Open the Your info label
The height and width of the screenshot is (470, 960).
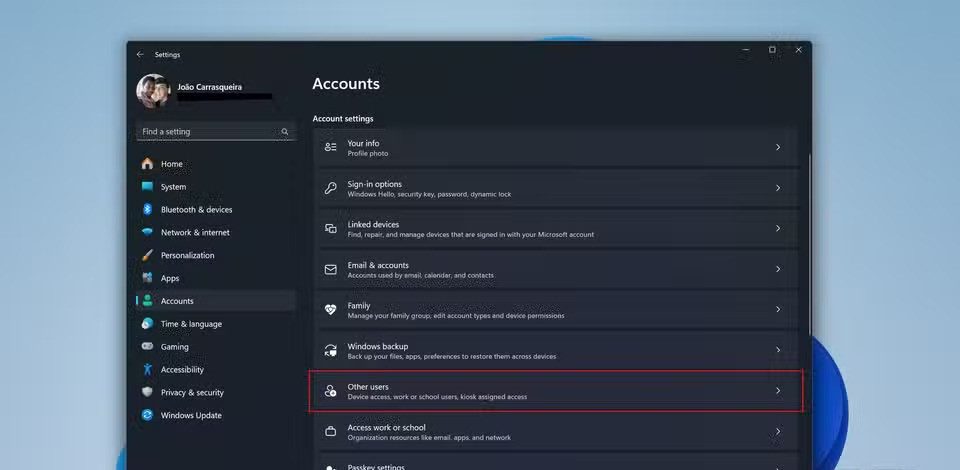(x=363, y=143)
